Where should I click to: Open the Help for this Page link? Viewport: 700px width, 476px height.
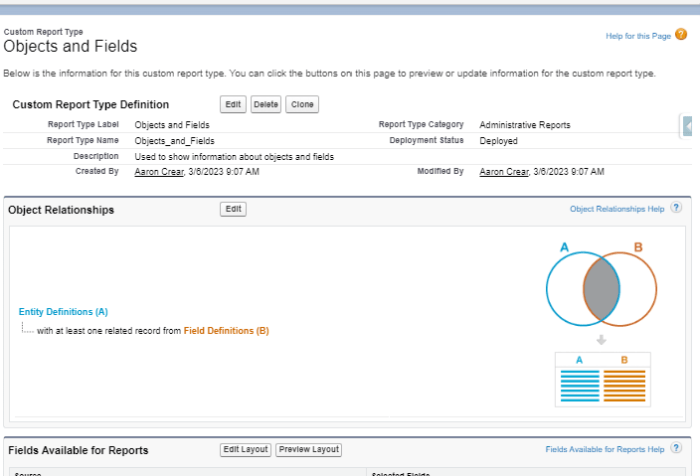(638, 36)
